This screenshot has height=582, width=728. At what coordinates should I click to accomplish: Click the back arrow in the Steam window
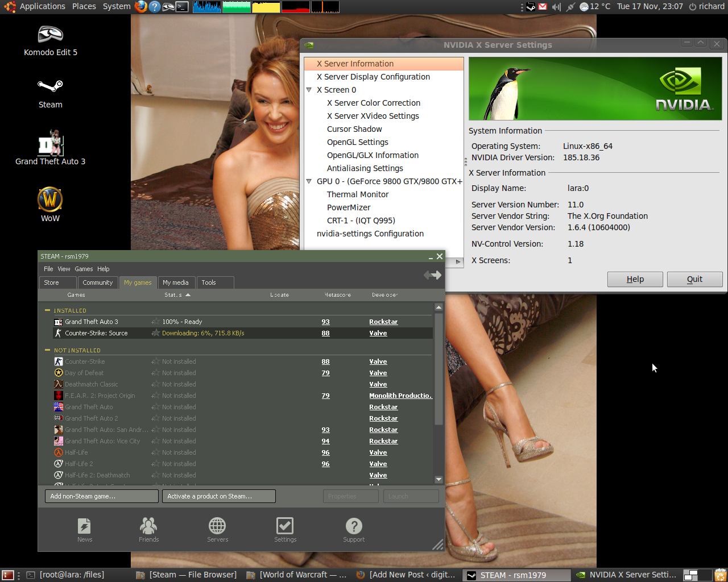pyautogui.click(x=428, y=275)
